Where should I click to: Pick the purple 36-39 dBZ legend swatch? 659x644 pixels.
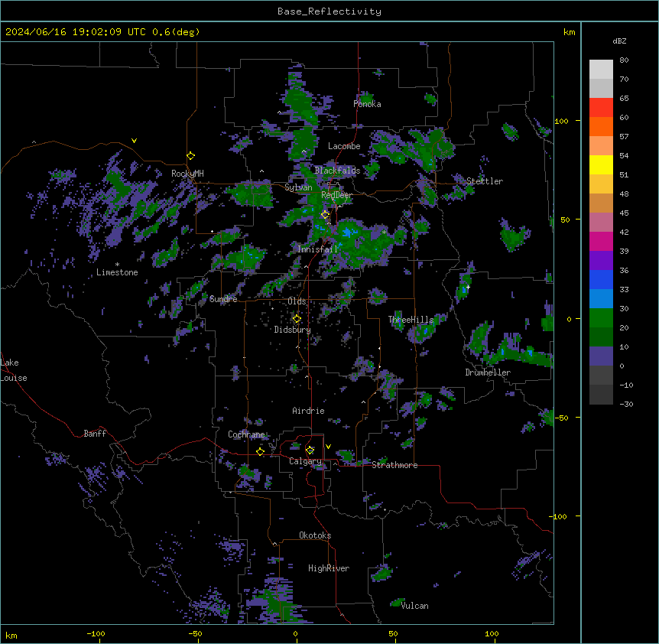tap(601, 261)
